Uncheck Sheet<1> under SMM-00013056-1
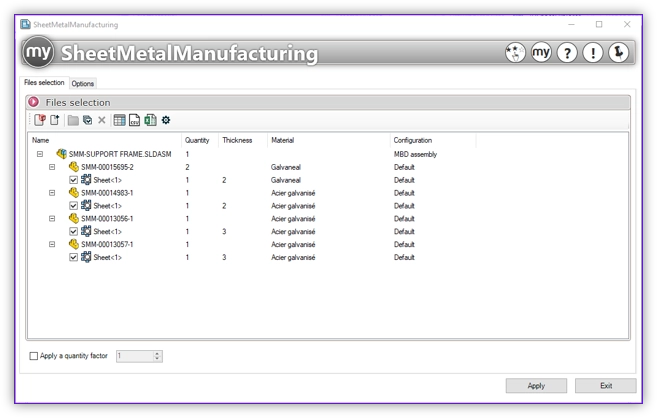 click(73, 232)
